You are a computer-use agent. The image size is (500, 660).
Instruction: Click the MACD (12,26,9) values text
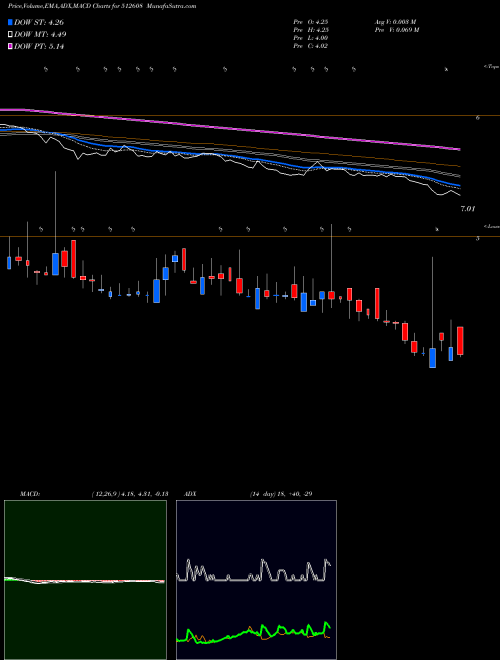[130, 494]
